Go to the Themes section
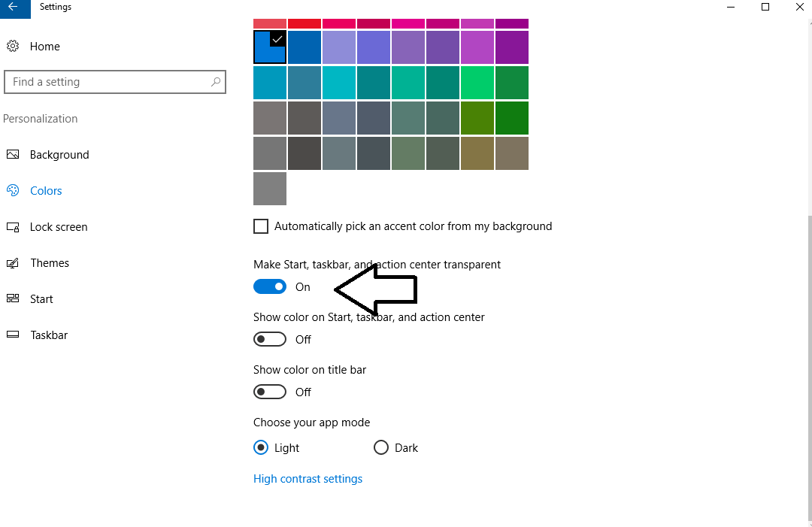This screenshot has width=812, height=527. tap(50, 263)
